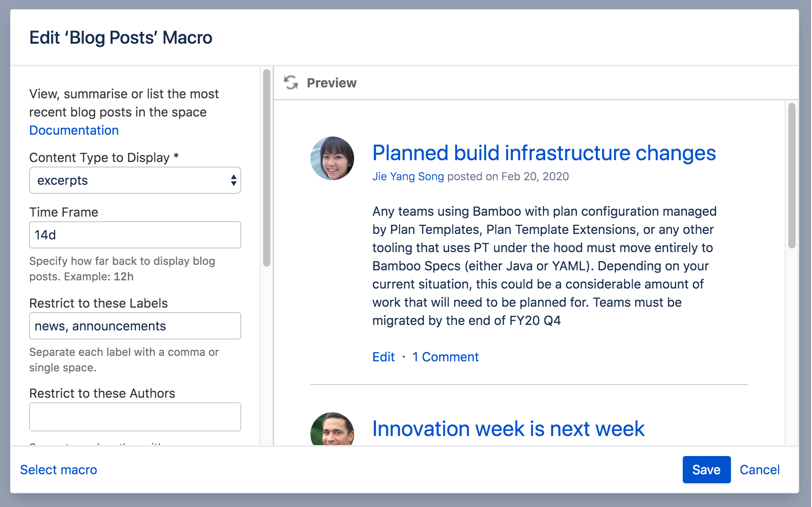The width and height of the screenshot is (812, 507).
Task: Open the Planned build infrastructure changes post
Action: pyautogui.click(x=544, y=153)
